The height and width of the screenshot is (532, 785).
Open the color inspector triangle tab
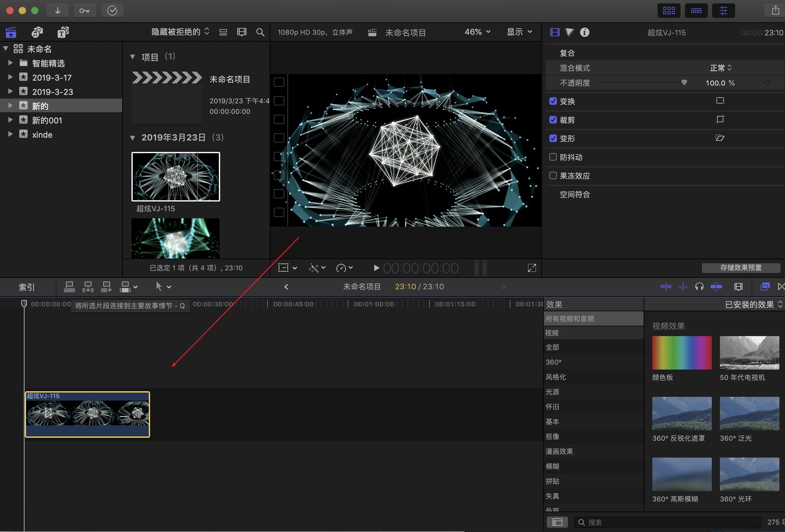(x=570, y=32)
